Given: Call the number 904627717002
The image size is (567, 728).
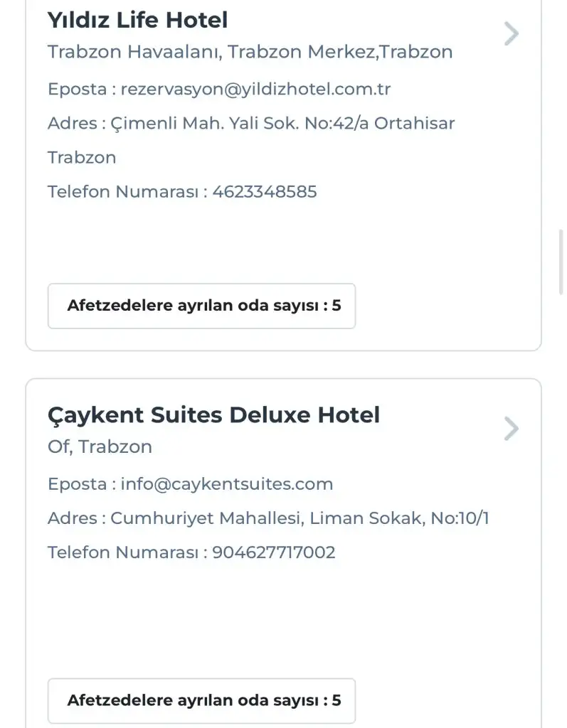Looking at the screenshot, I should 273,552.
